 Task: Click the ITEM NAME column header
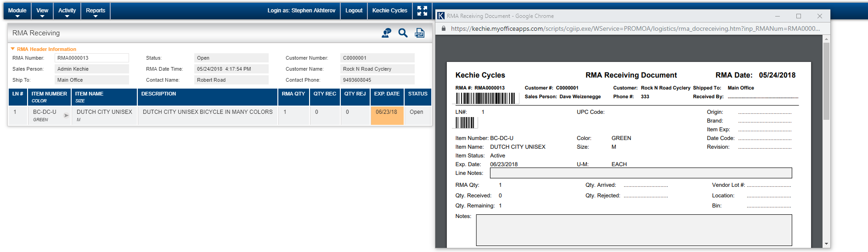click(104, 97)
